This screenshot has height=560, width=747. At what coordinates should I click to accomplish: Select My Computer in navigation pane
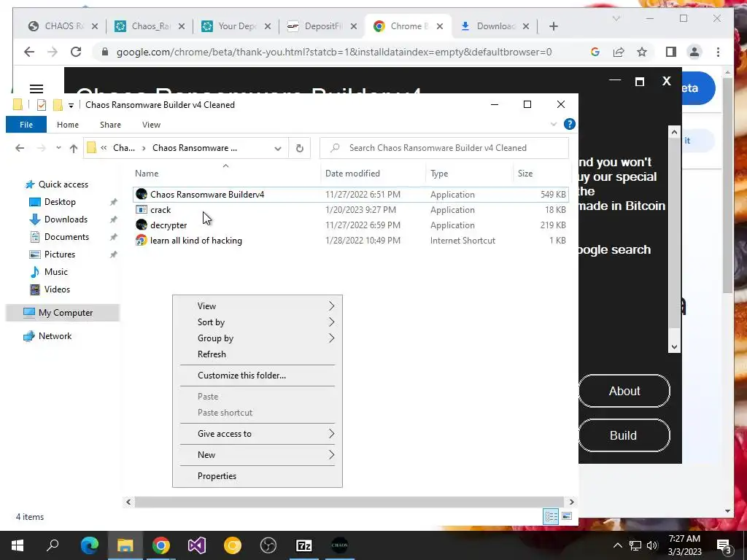tap(63, 313)
